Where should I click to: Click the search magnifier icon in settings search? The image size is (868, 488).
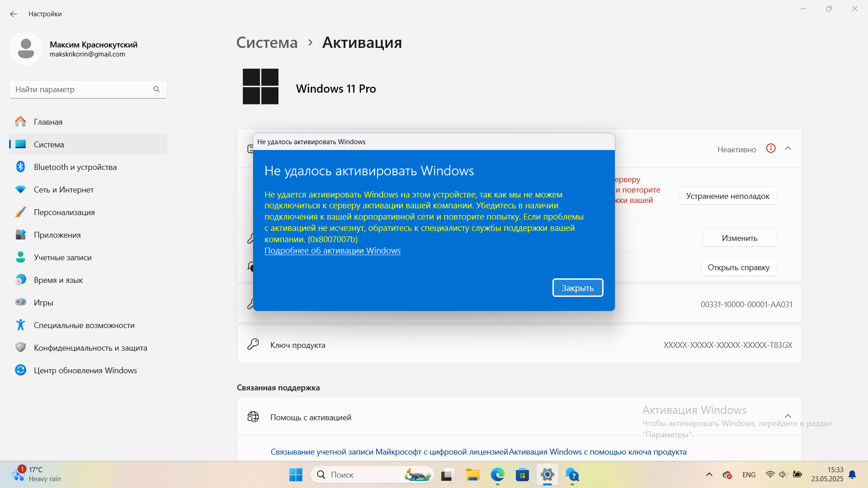[x=156, y=89]
